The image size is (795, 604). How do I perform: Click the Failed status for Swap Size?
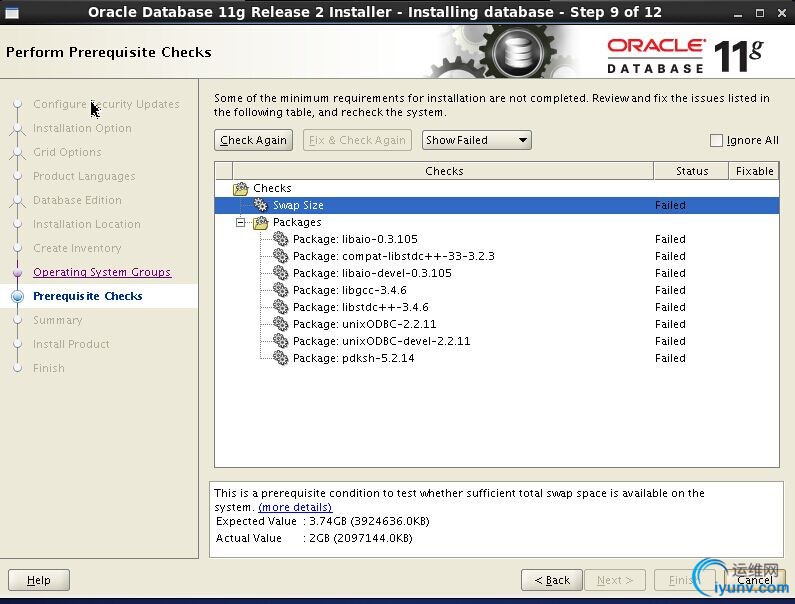[670, 205]
